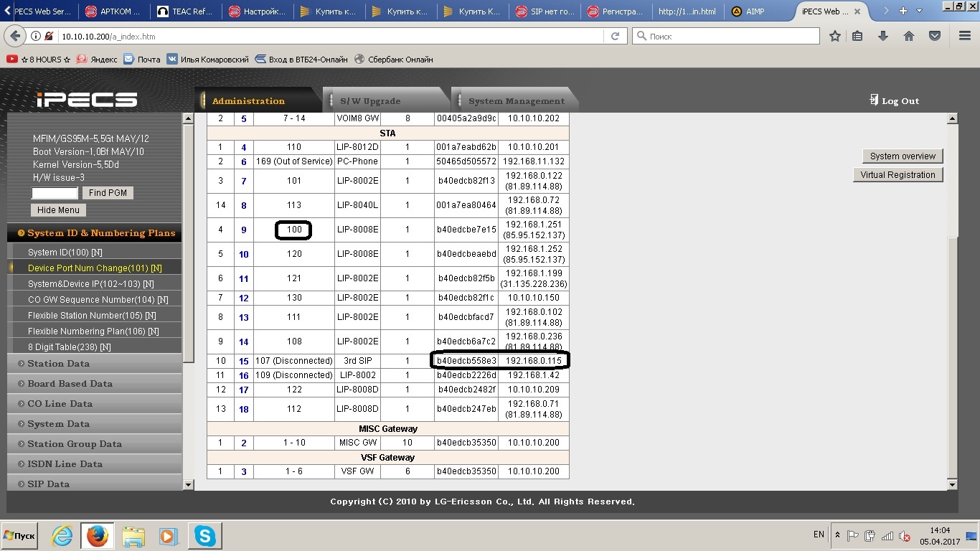
Task: Expand the Station Data section
Action: point(58,364)
